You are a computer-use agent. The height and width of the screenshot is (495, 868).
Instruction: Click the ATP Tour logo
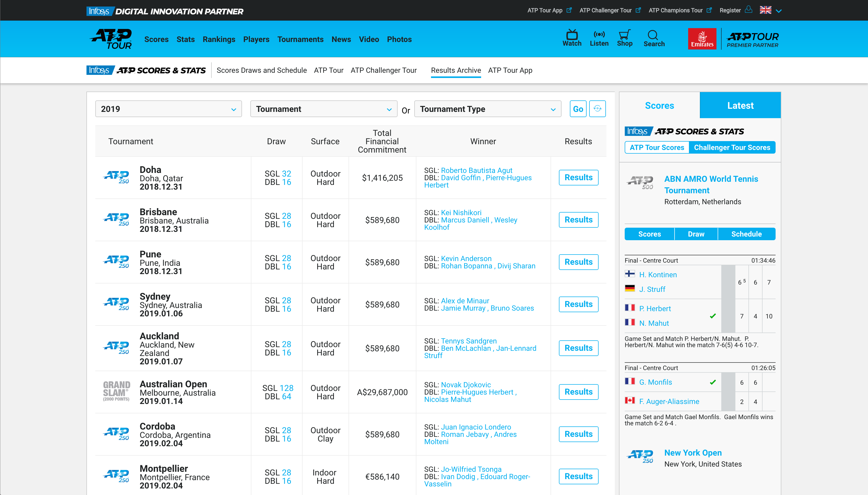pos(111,39)
